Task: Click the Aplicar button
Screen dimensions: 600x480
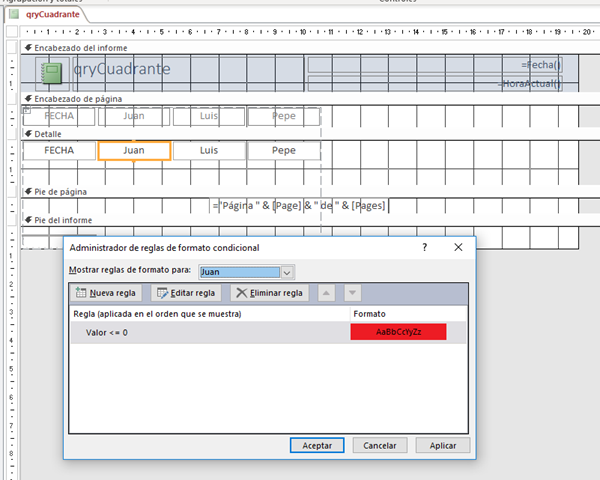Action: 443,446
